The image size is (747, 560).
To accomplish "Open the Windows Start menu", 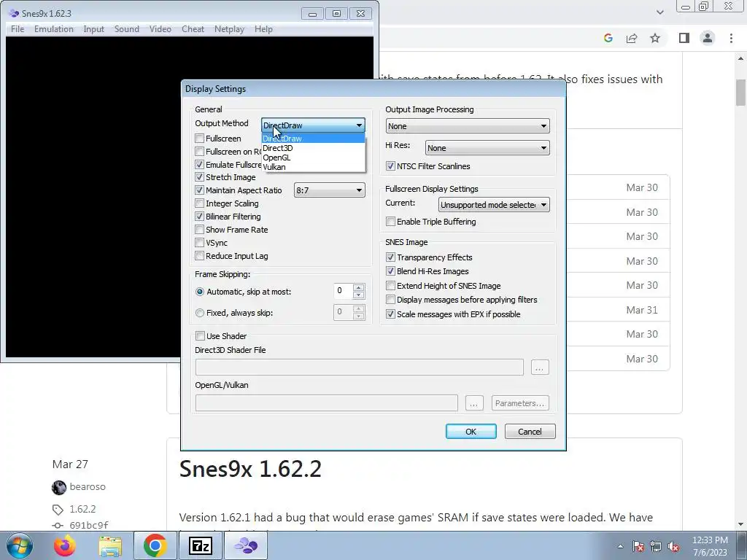I will coord(20,545).
